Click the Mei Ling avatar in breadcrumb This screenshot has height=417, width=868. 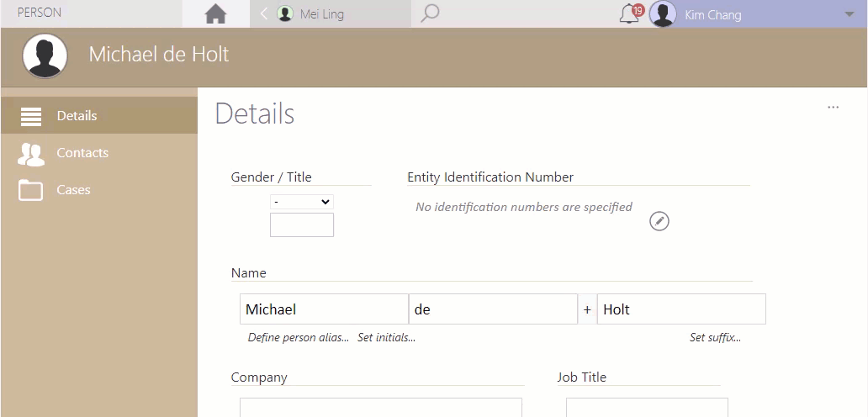tap(285, 13)
